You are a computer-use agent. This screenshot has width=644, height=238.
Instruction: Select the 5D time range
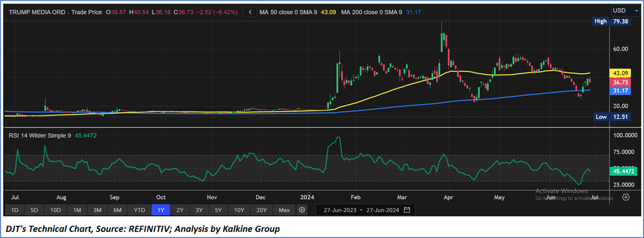34,210
